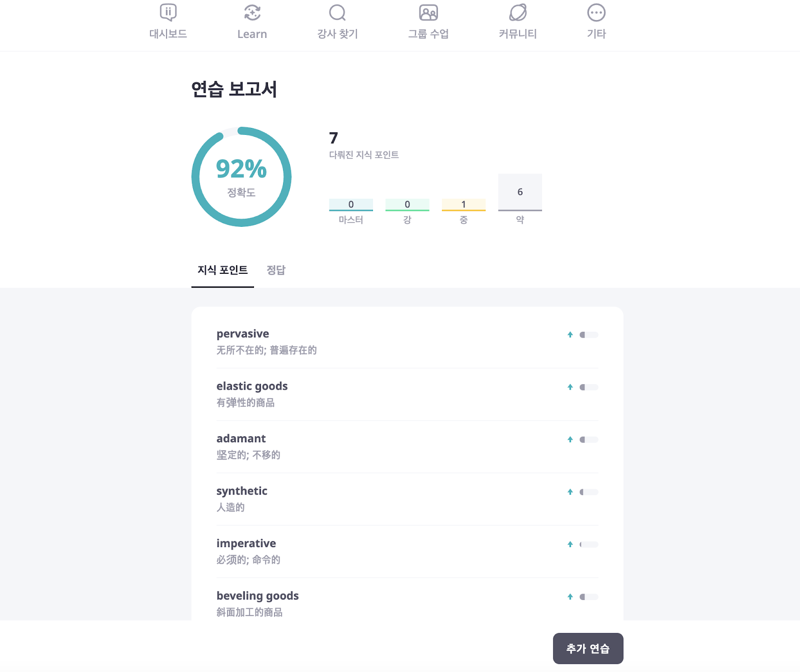Click the 추가 연습 button
This screenshot has height=672, width=800.
pyautogui.click(x=588, y=649)
